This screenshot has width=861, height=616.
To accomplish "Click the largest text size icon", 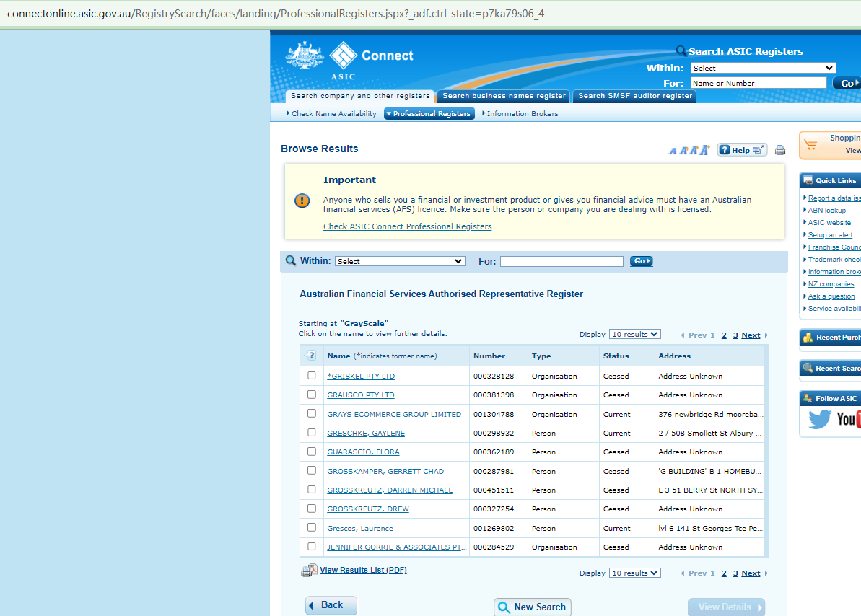I will (704, 149).
